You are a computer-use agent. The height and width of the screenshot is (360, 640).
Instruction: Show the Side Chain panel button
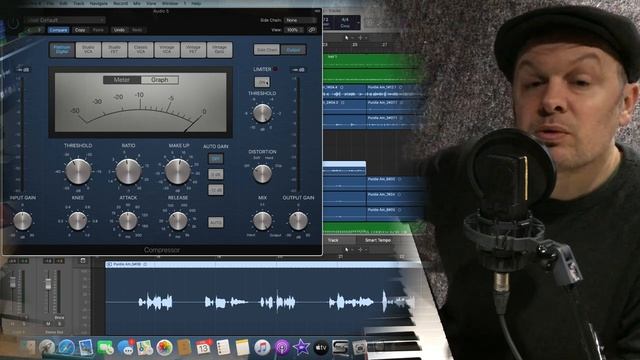pos(267,50)
